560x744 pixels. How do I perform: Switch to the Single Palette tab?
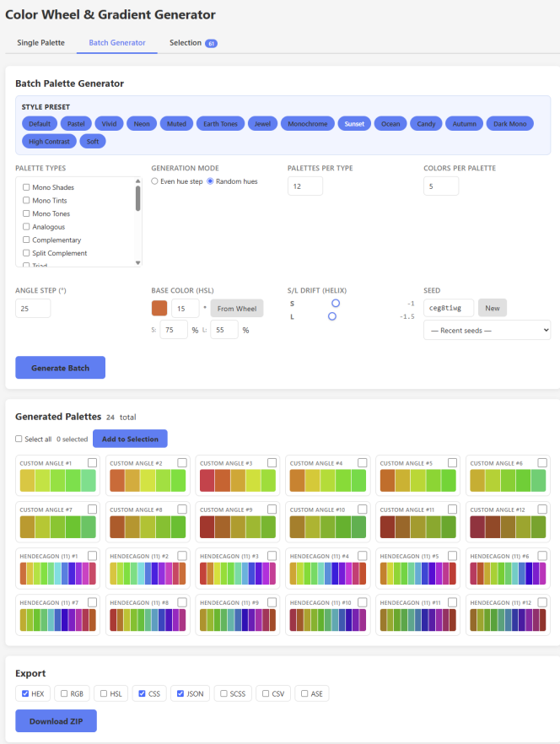coord(40,43)
